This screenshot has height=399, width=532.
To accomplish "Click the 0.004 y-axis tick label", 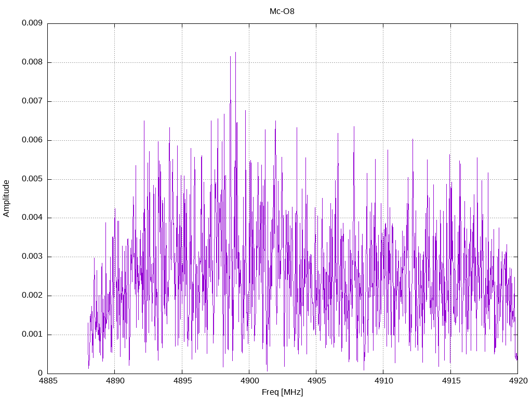I will (32, 218).
